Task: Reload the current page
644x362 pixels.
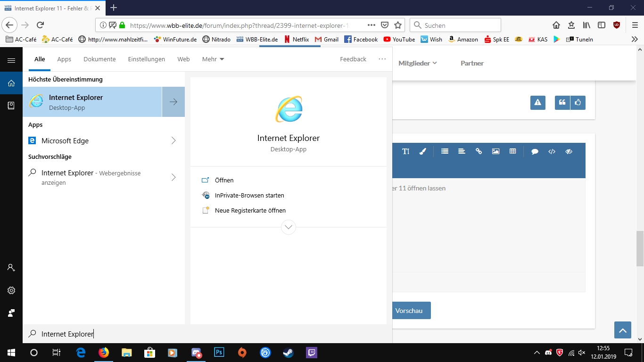Action: [x=41, y=25]
